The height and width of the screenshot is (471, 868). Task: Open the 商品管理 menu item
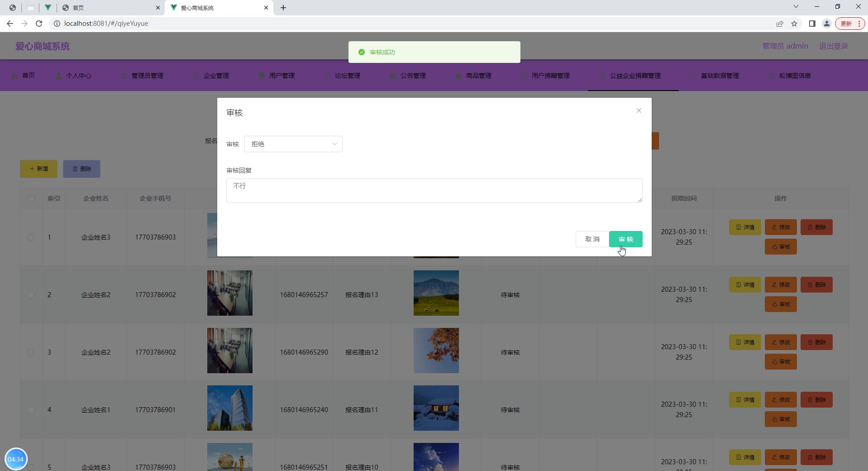point(473,76)
